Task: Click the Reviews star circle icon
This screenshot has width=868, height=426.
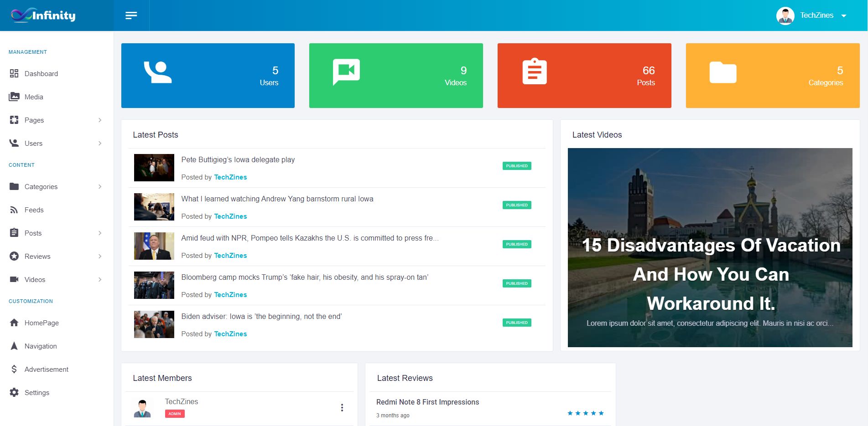Action: coord(14,256)
